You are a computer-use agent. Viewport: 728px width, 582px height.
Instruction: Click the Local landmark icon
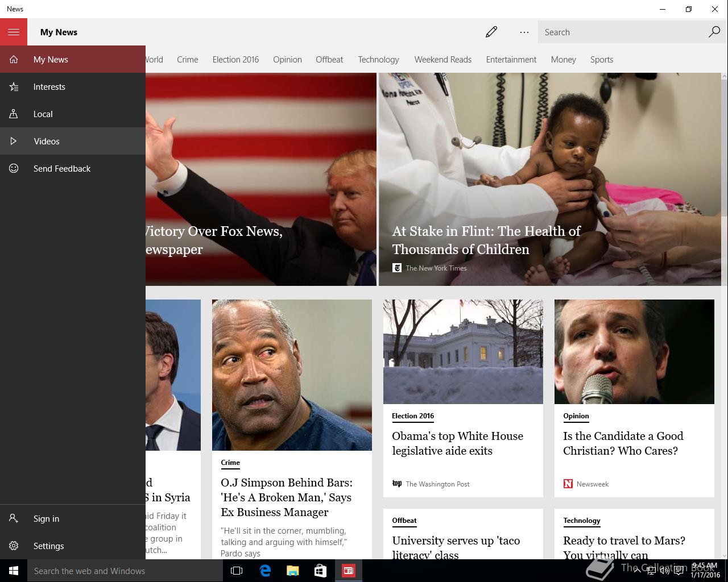point(14,114)
